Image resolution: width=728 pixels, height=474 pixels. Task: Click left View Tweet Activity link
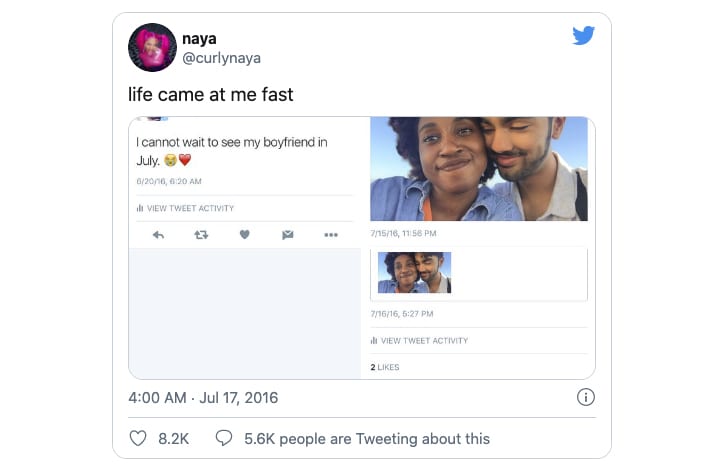point(185,208)
